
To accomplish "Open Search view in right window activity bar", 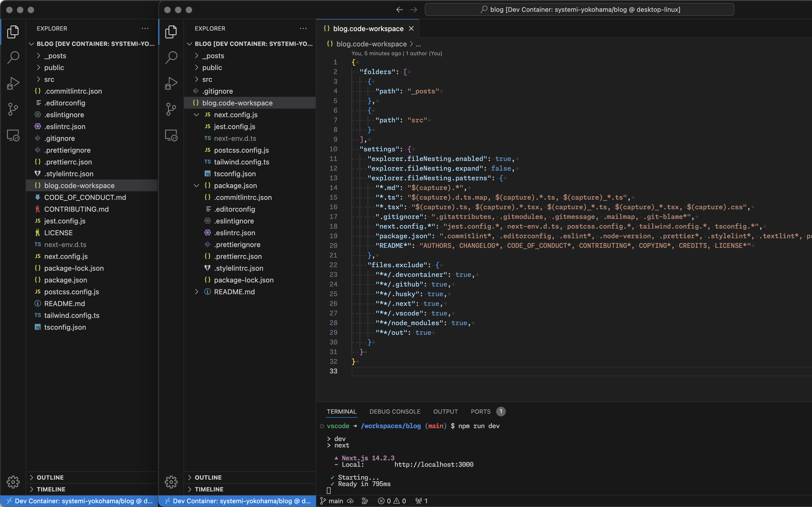I will click(171, 57).
